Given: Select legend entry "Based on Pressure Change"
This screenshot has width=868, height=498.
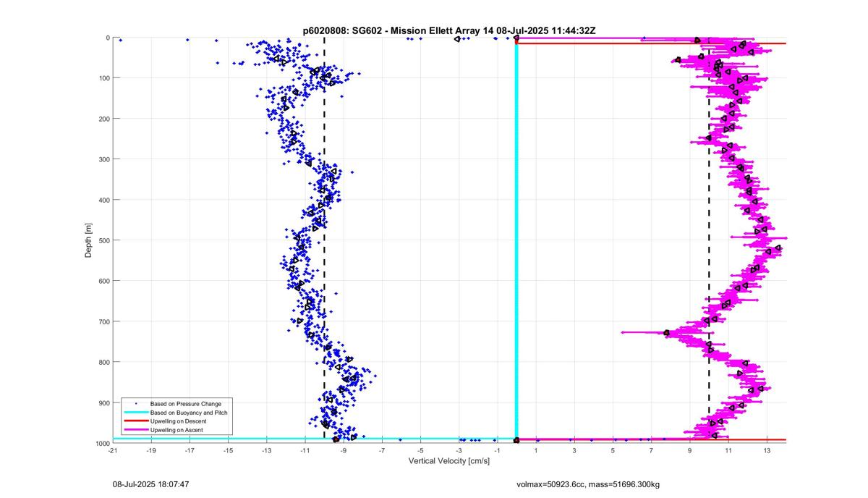Looking at the screenshot, I should coord(186,403).
